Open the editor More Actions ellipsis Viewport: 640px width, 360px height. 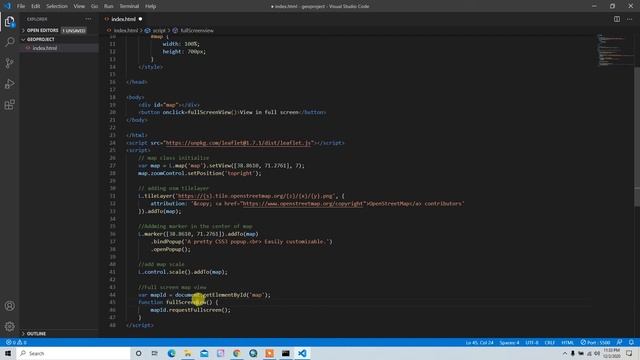[629, 19]
